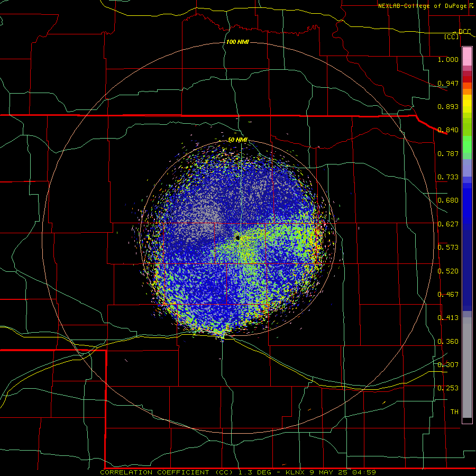Select the 0.573 legend value
Image resolution: width=476 pixels, height=476 pixels.
[448, 248]
